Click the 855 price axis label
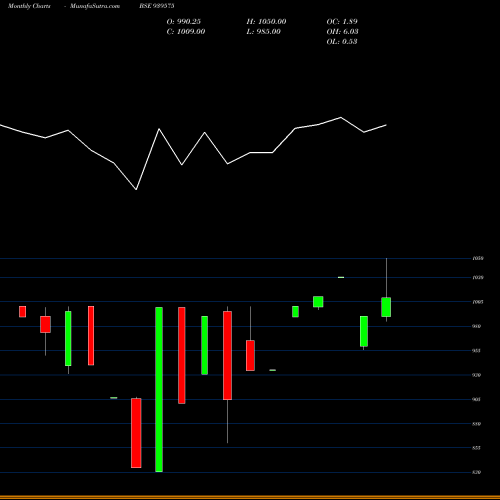 point(477,448)
